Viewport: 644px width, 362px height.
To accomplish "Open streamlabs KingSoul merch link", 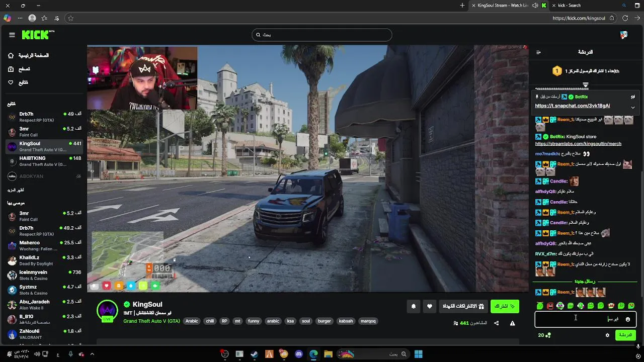I will click(578, 144).
